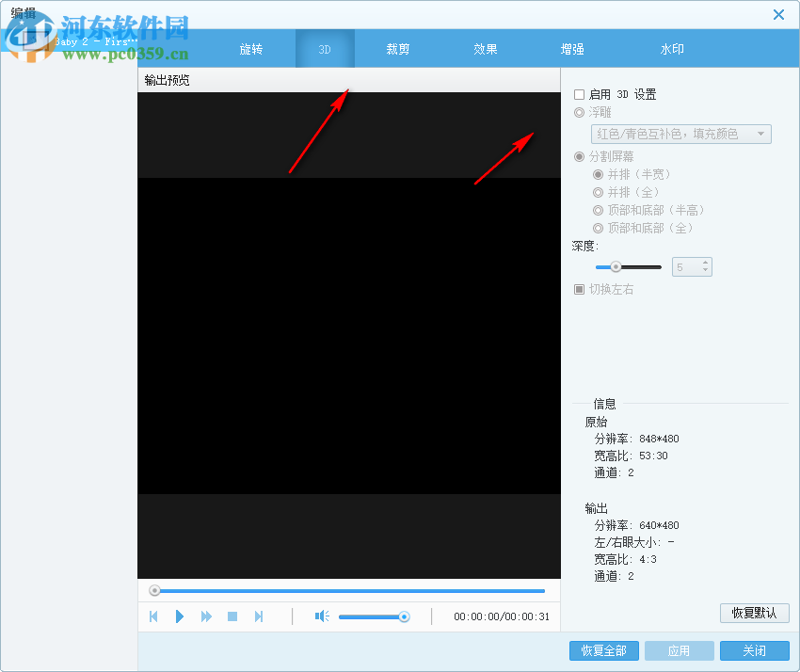
Task: Open the 红色/青色互补色 dropdown
Action: 680,134
